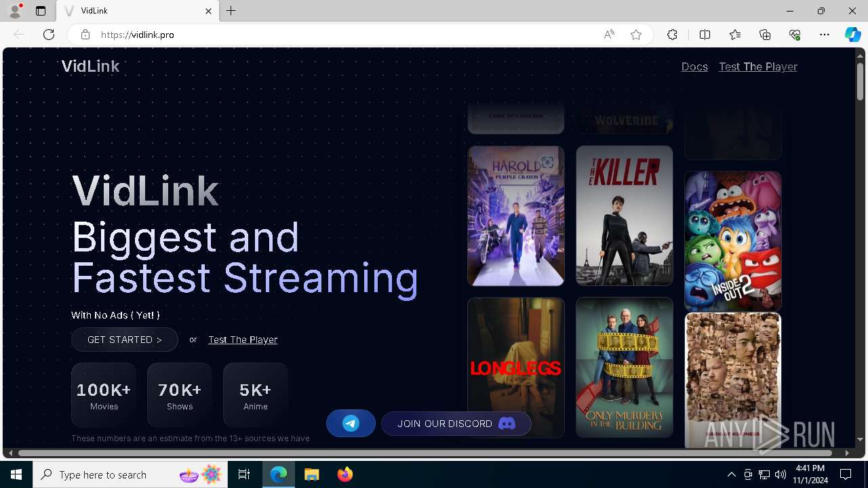This screenshot has width=868, height=488.
Task: Open The Killer movie poster
Action: pos(625,216)
